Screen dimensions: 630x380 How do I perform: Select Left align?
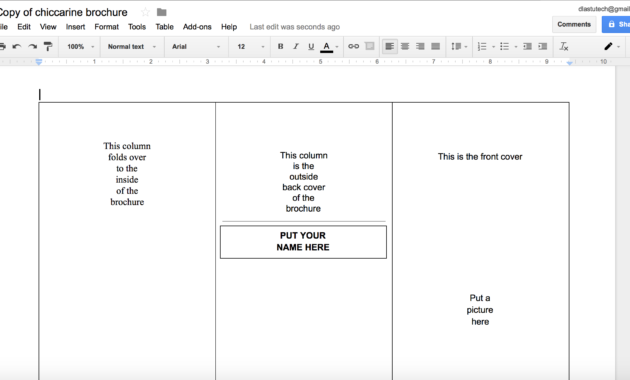[389, 46]
